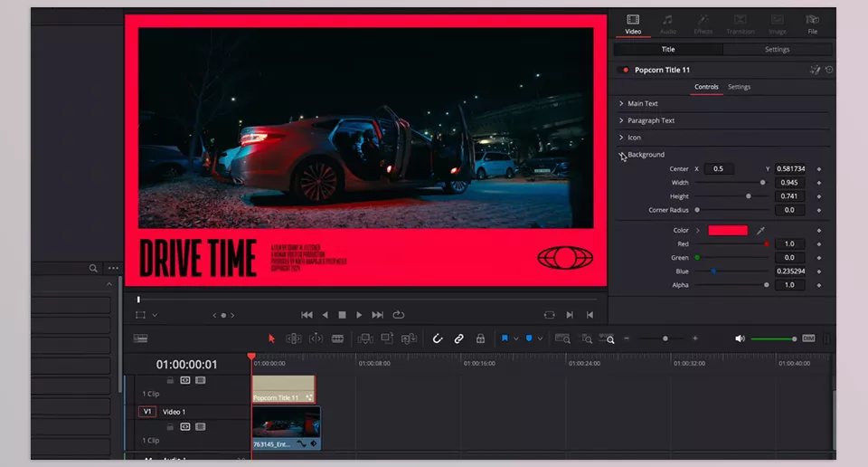The width and height of the screenshot is (868, 467).
Task: Toggle Auto Track Selector on Video 1
Action: [184, 426]
